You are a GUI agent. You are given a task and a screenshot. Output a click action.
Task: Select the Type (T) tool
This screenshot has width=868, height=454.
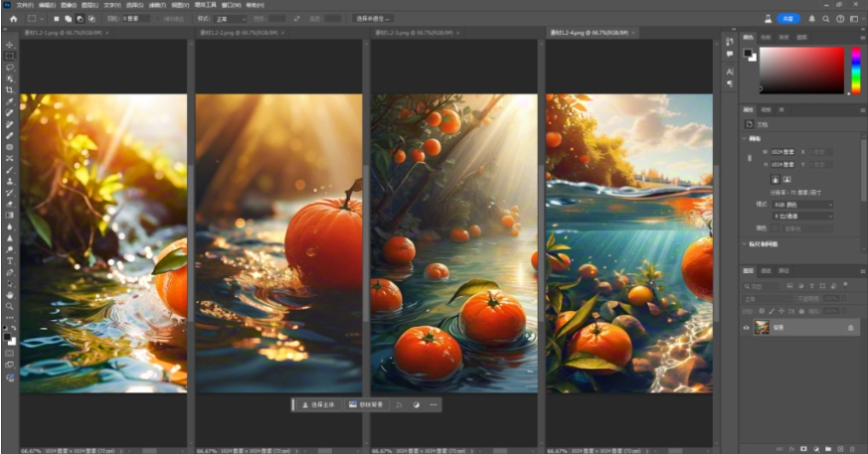click(x=10, y=260)
